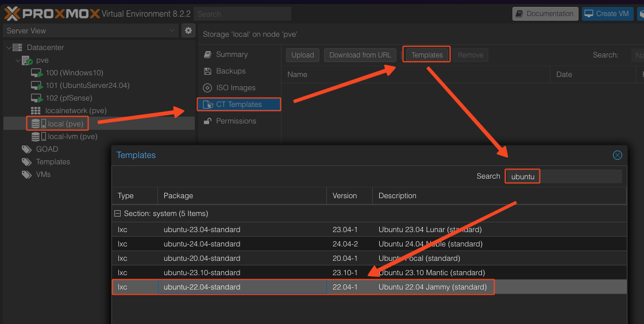Click the Permissions unlock icon
The height and width of the screenshot is (324, 644).
pyautogui.click(x=208, y=121)
